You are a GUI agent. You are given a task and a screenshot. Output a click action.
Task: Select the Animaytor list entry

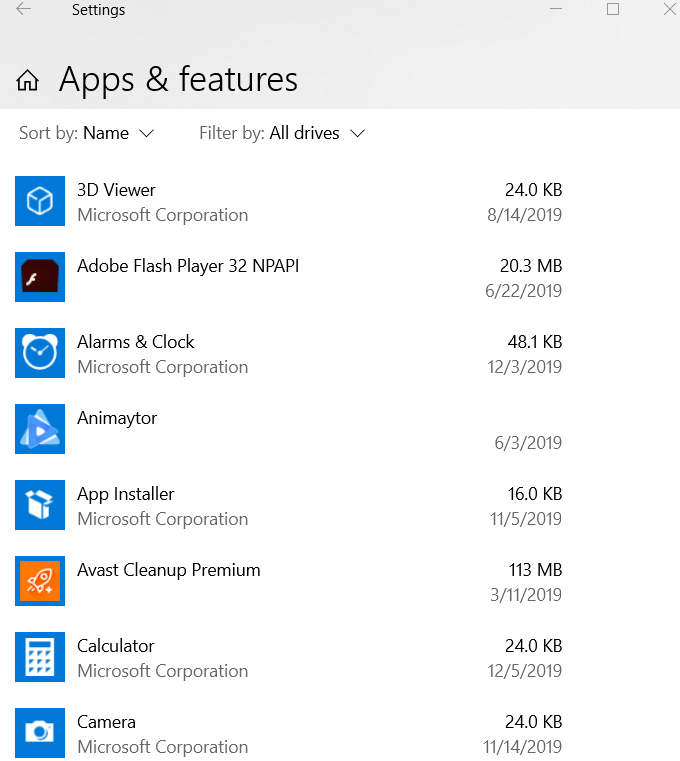[117, 418]
